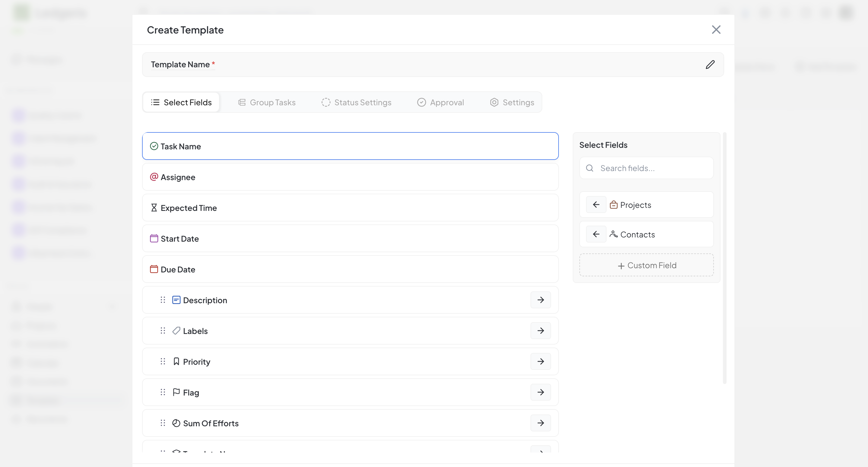Open the Settings tab

[x=512, y=102]
